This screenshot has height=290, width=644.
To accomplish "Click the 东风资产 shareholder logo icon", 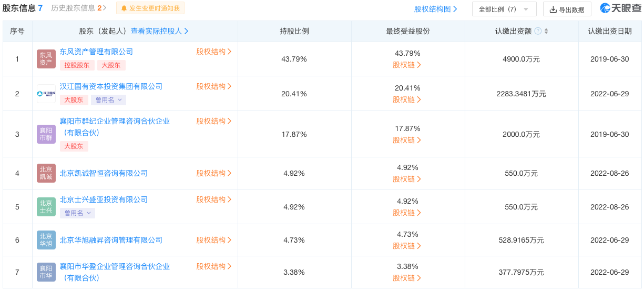I will [x=46, y=59].
